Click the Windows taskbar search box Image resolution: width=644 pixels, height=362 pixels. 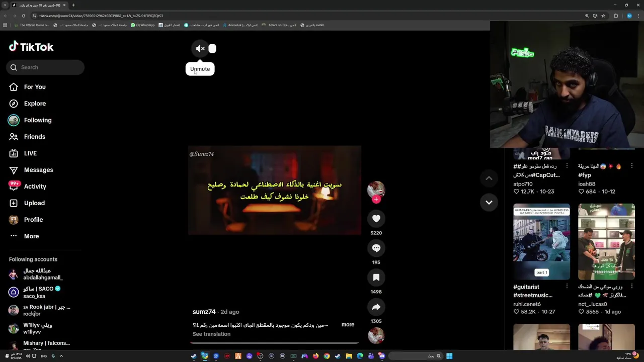[x=415, y=356]
